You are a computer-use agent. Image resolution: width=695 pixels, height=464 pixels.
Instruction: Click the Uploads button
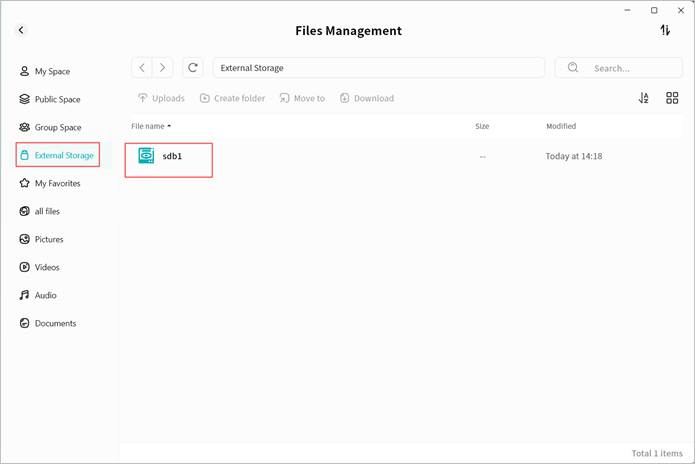click(161, 98)
